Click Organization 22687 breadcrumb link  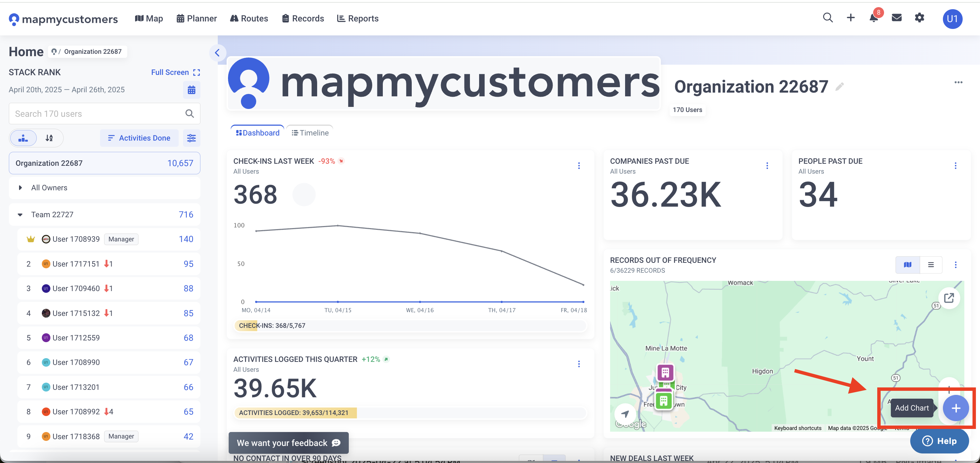point(93,51)
